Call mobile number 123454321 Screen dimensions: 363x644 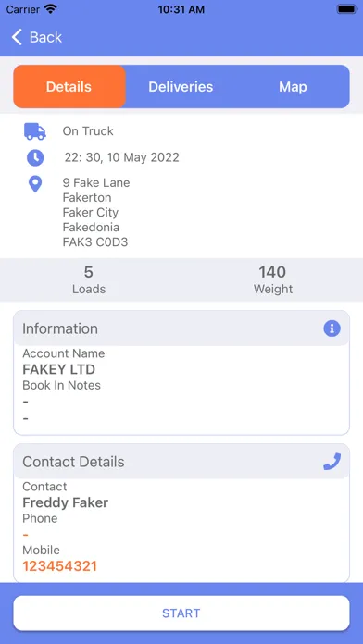click(x=59, y=566)
